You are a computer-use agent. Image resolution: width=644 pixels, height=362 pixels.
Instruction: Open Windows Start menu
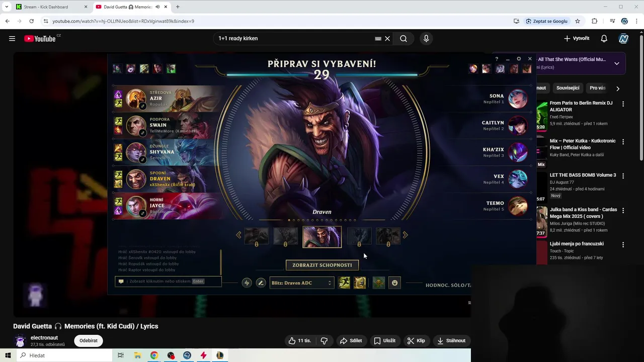click(8, 355)
